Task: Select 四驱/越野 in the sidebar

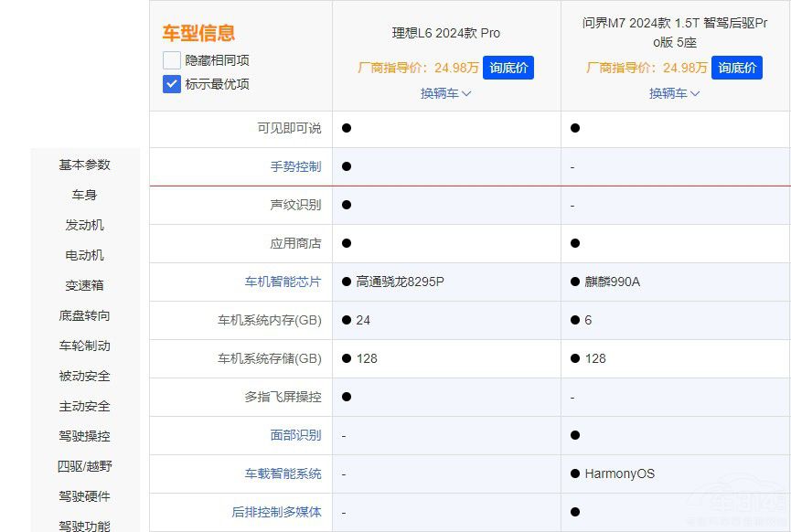Action: [85, 466]
